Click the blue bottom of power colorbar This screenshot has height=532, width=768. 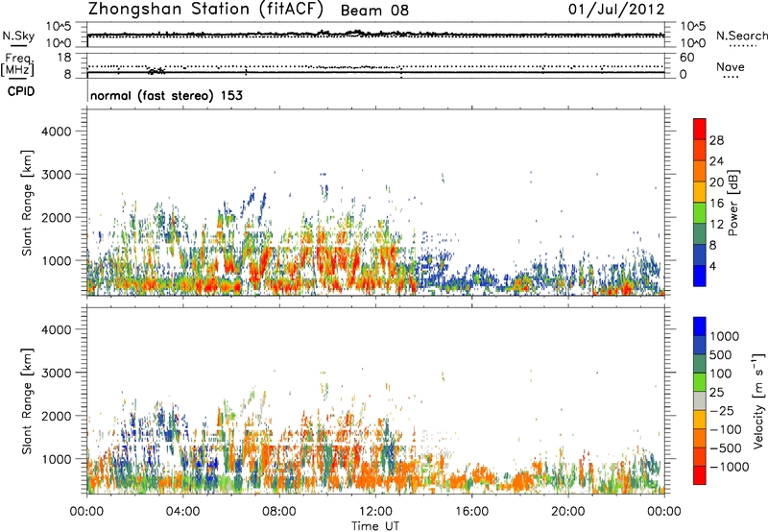tap(700, 276)
